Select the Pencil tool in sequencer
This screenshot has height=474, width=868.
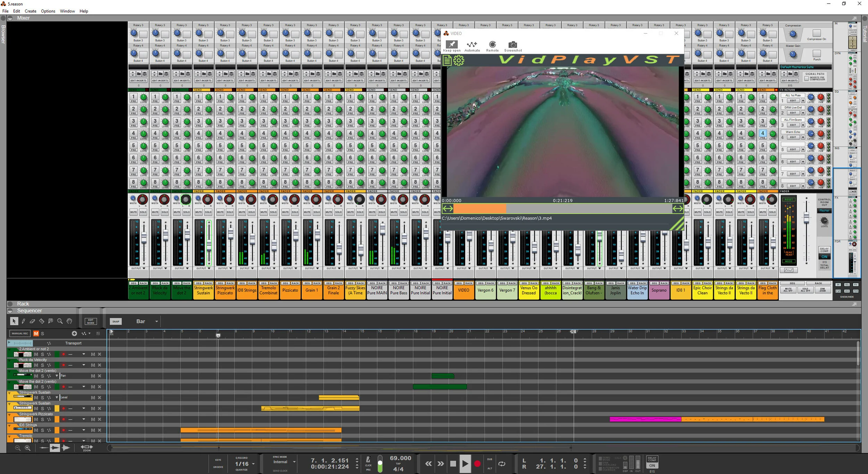23,321
